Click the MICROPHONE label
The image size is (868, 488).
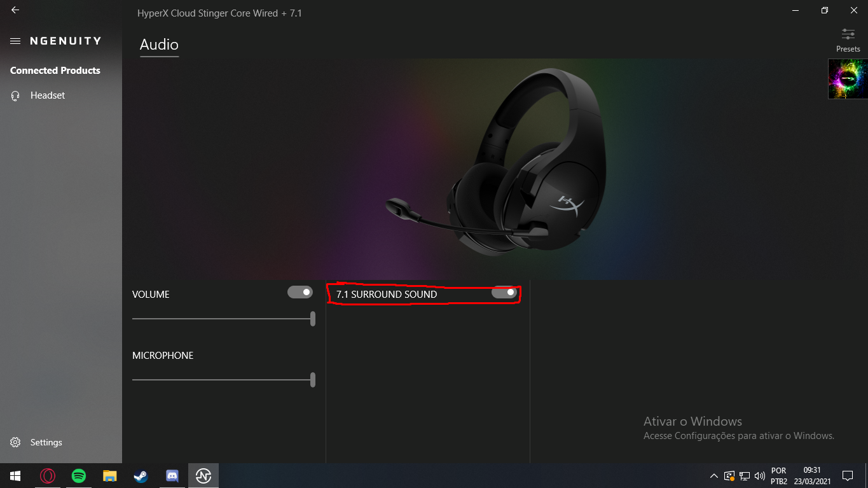click(163, 356)
